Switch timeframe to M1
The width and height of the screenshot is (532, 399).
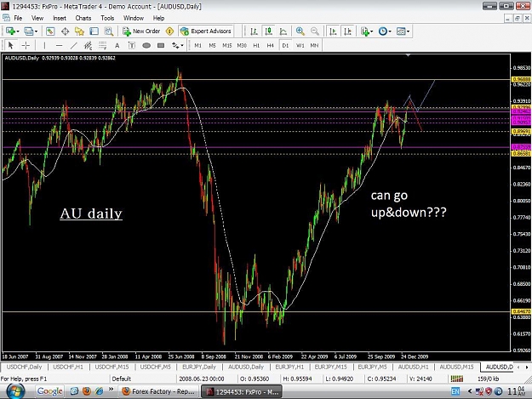[197, 45]
